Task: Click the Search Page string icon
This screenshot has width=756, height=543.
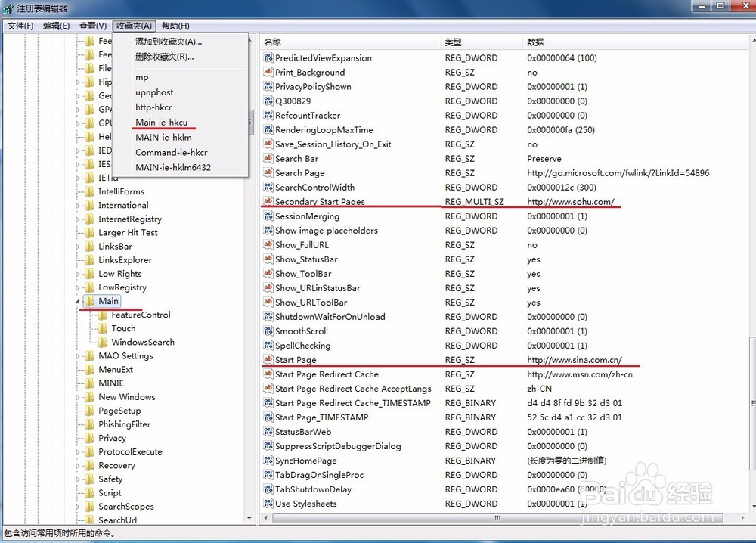Action: (268, 172)
